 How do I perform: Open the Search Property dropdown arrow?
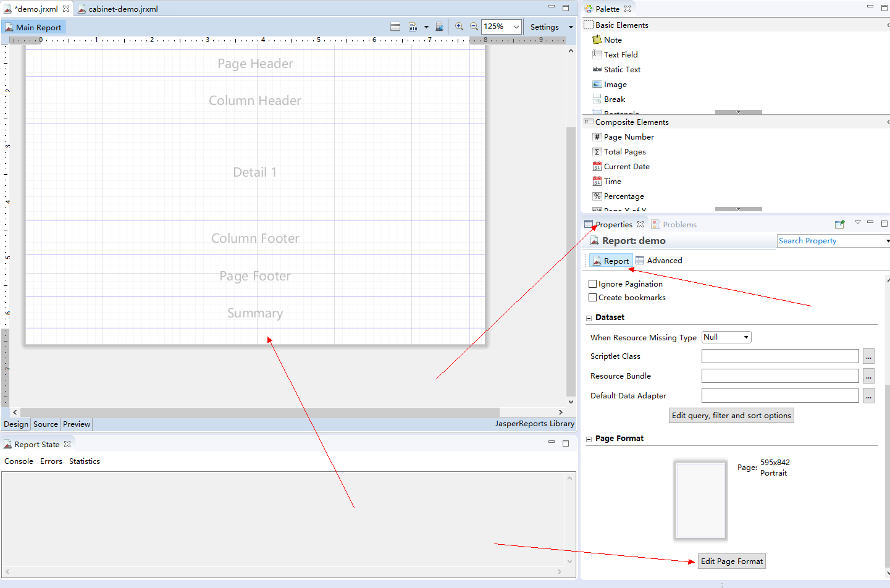point(888,241)
